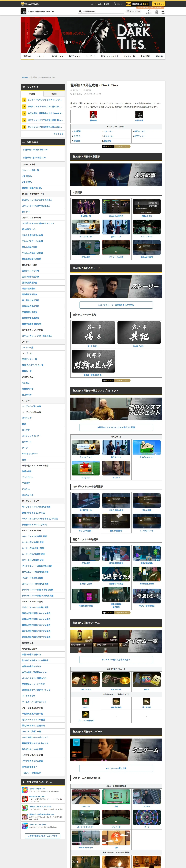The height and width of the screenshot is (868, 186).
Task: Click the 初月無料 広告非表示プラン badge under contents
Action: click(116, 146)
